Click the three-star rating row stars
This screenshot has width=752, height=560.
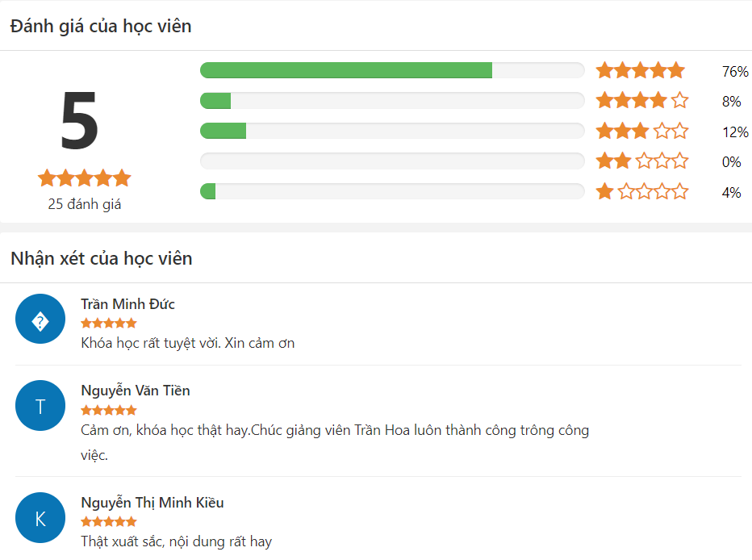tap(642, 131)
